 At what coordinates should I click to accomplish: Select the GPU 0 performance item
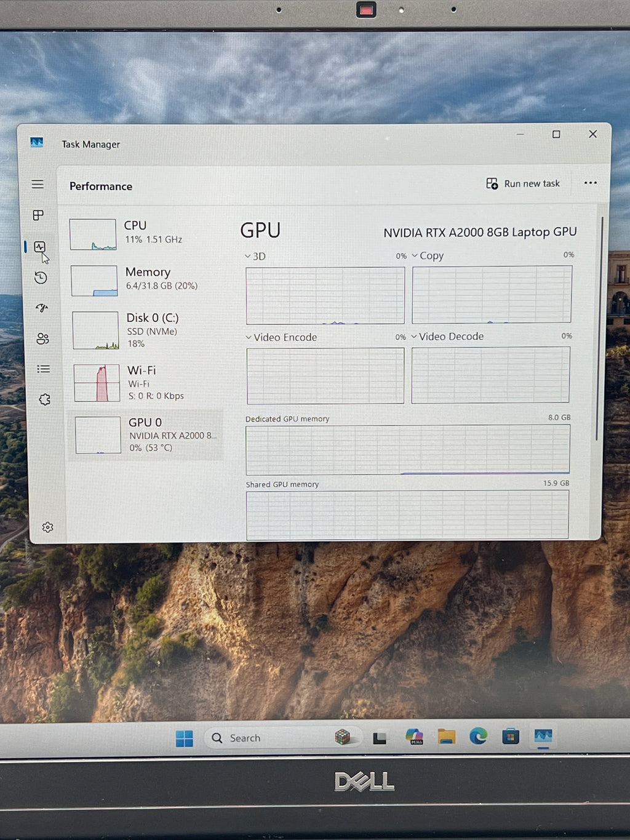[146, 435]
